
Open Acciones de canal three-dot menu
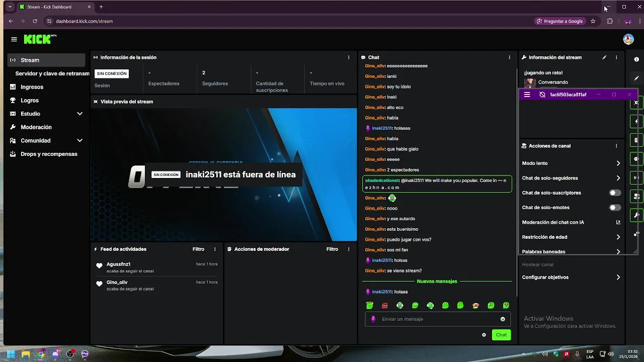(x=616, y=146)
